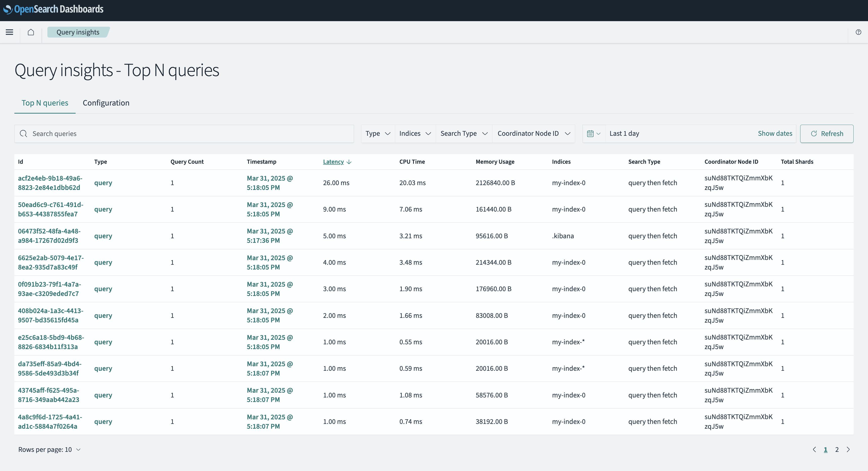
Task: Click timestamp Mar 31, 2025 @ 5:17:36 PM
Action: point(270,236)
